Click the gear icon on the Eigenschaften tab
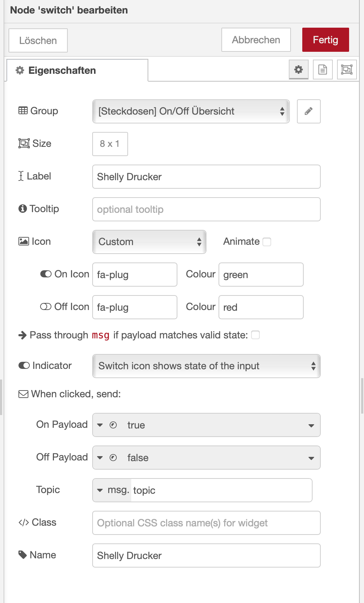364x603 pixels. (20, 70)
